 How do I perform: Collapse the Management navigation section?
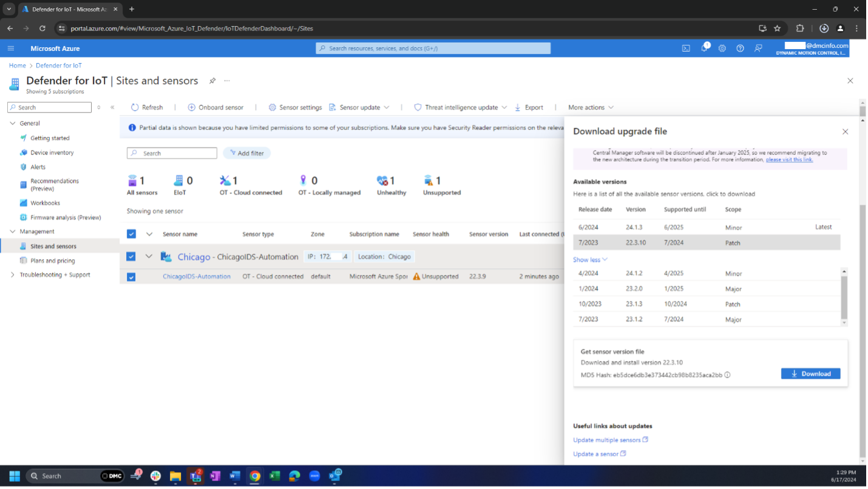coord(13,232)
